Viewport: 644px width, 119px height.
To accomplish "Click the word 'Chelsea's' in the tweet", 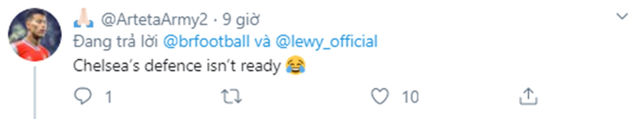I will pos(106,66).
